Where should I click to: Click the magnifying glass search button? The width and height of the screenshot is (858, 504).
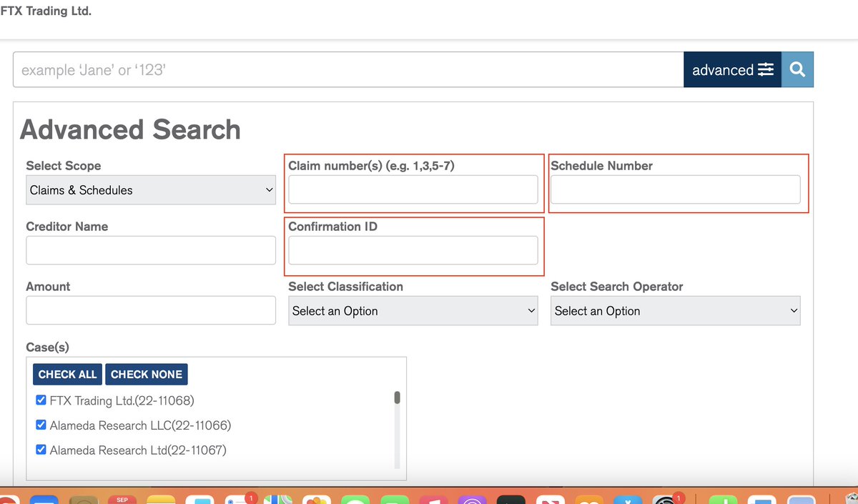coord(797,70)
